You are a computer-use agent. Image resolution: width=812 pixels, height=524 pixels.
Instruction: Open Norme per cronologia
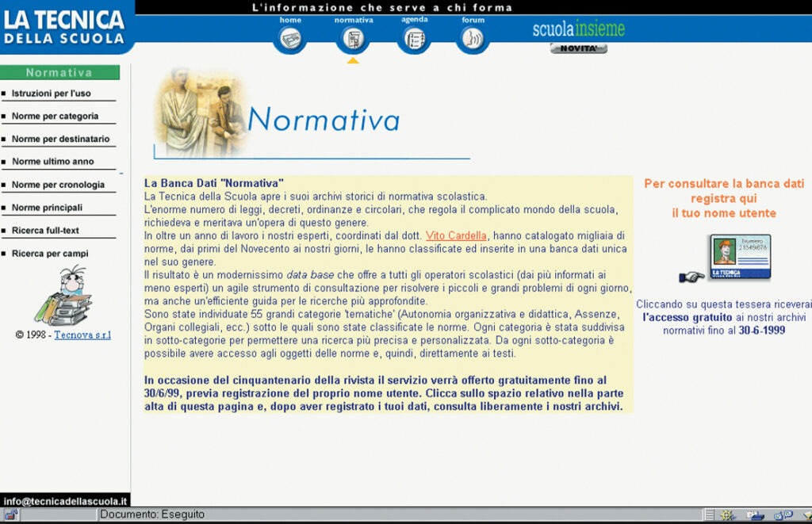[x=58, y=185]
